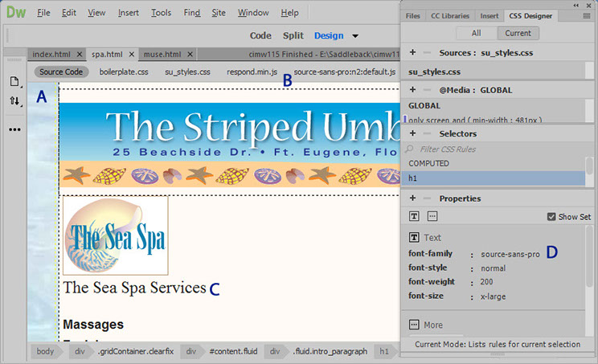Viewport: 598px width, 364px height.
Task: Open the Design view dropdown arrow
Action: (355, 36)
